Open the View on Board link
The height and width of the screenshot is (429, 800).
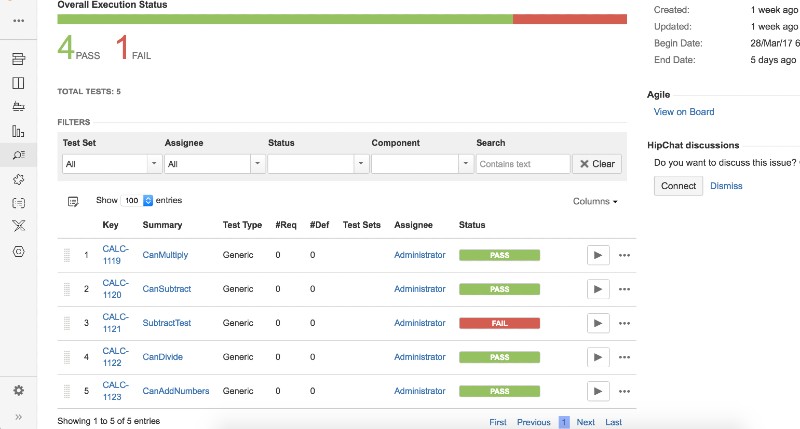click(x=683, y=112)
